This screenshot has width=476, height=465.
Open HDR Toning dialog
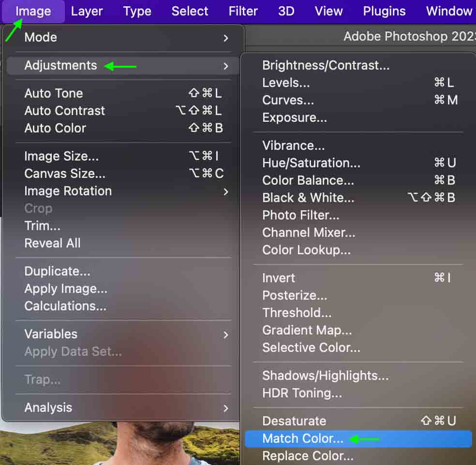tap(358, 393)
